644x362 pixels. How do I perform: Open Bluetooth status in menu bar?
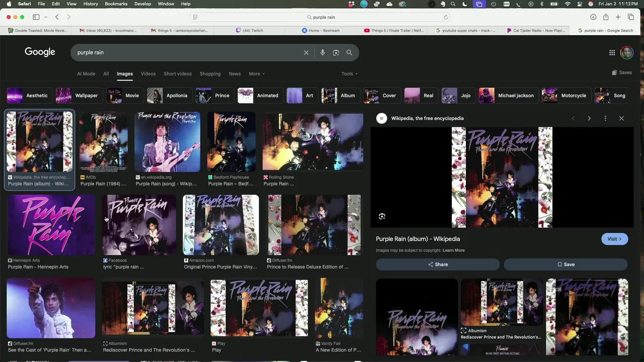click(x=542, y=4)
